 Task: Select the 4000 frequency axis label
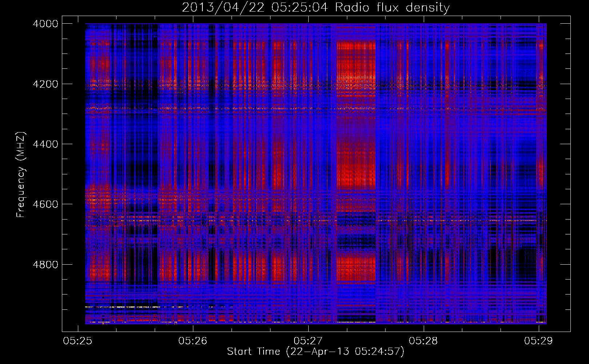pos(46,24)
